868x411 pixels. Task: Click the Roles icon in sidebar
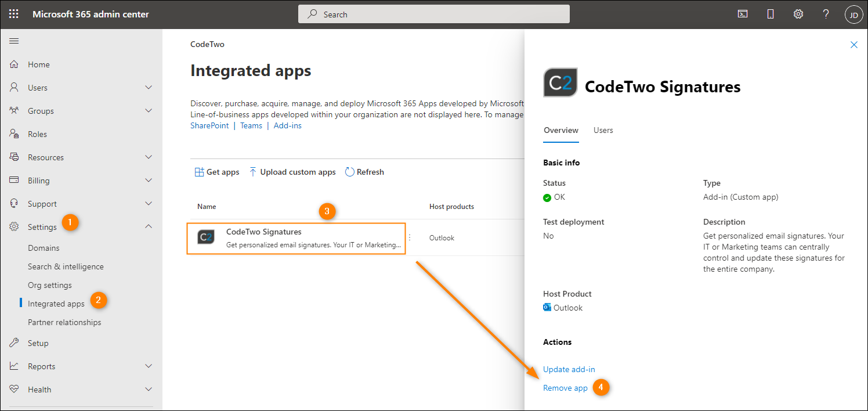pos(15,134)
